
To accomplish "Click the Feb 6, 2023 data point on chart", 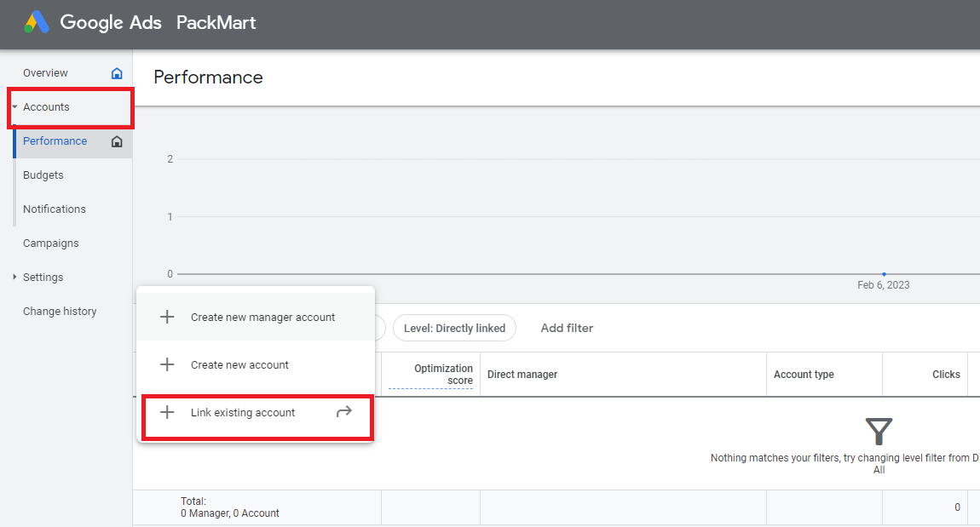I will (884, 274).
